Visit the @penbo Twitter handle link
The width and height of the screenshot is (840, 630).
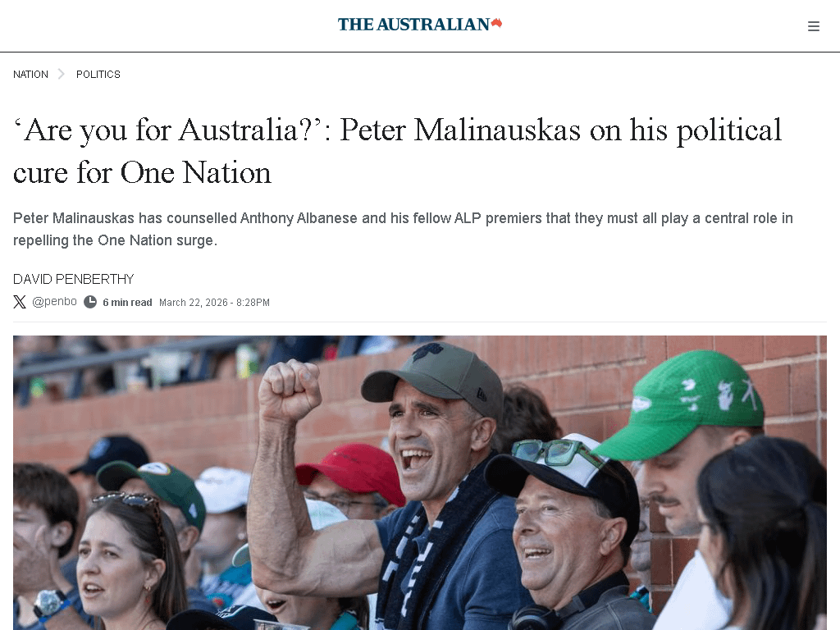(x=54, y=302)
